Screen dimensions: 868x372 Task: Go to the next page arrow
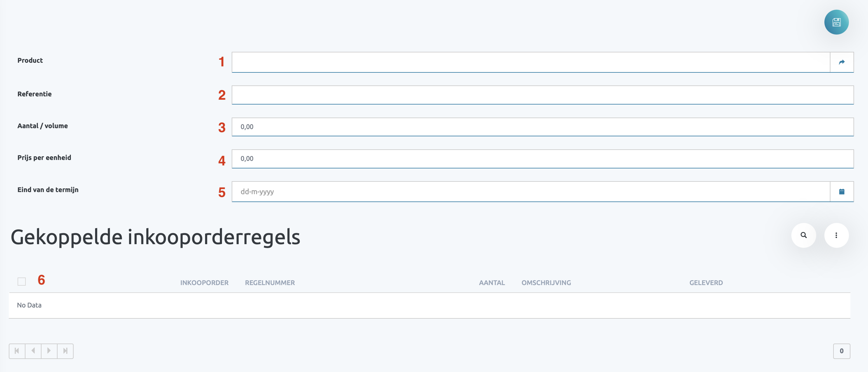pyautogui.click(x=49, y=351)
